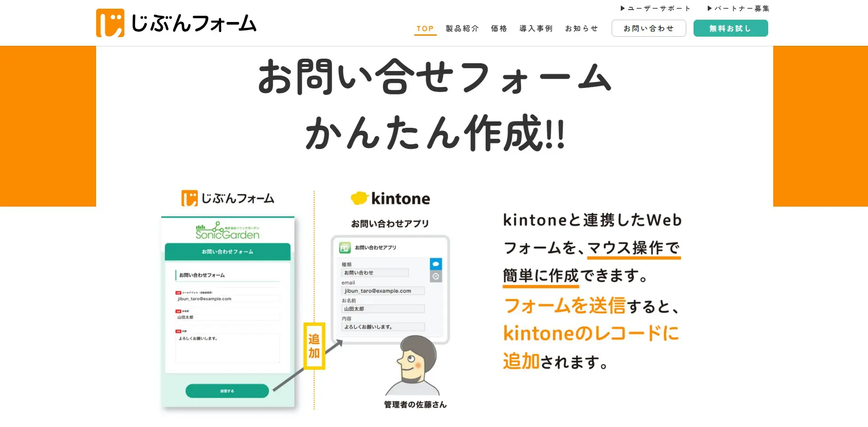Click the kintone cloud logo in illustration
868x427 pixels.
[391, 198]
